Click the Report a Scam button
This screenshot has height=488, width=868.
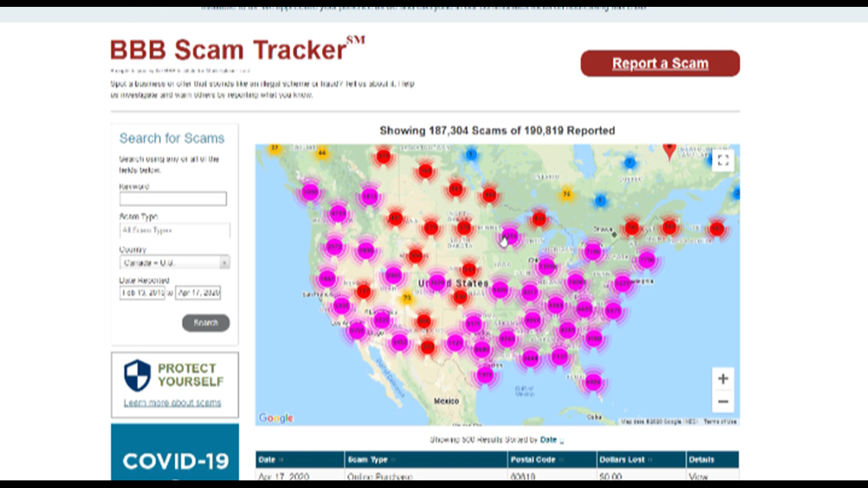tap(660, 63)
